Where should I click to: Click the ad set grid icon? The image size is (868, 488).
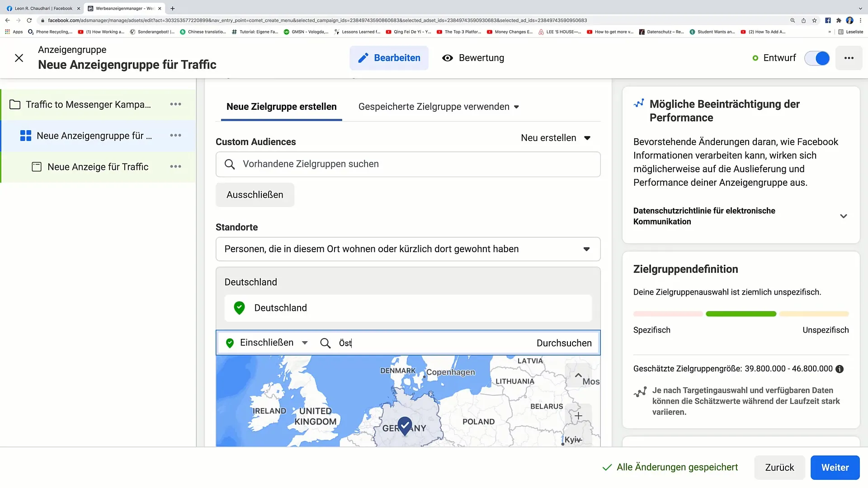pos(26,136)
